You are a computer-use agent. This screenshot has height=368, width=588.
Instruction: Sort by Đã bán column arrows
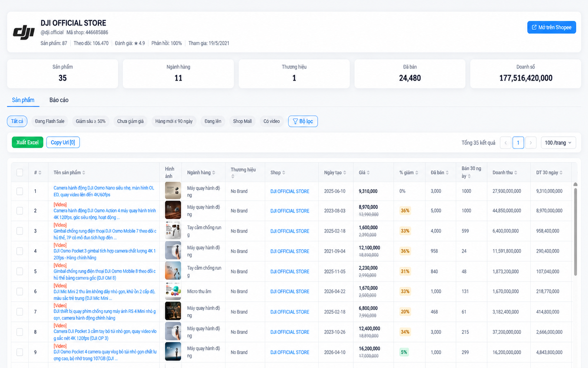click(447, 172)
